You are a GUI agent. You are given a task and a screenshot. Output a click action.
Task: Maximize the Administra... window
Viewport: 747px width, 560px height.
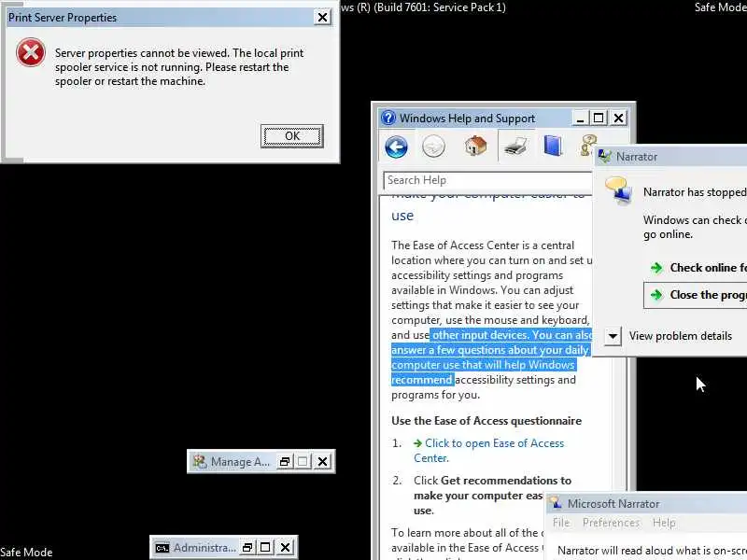[265, 548]
